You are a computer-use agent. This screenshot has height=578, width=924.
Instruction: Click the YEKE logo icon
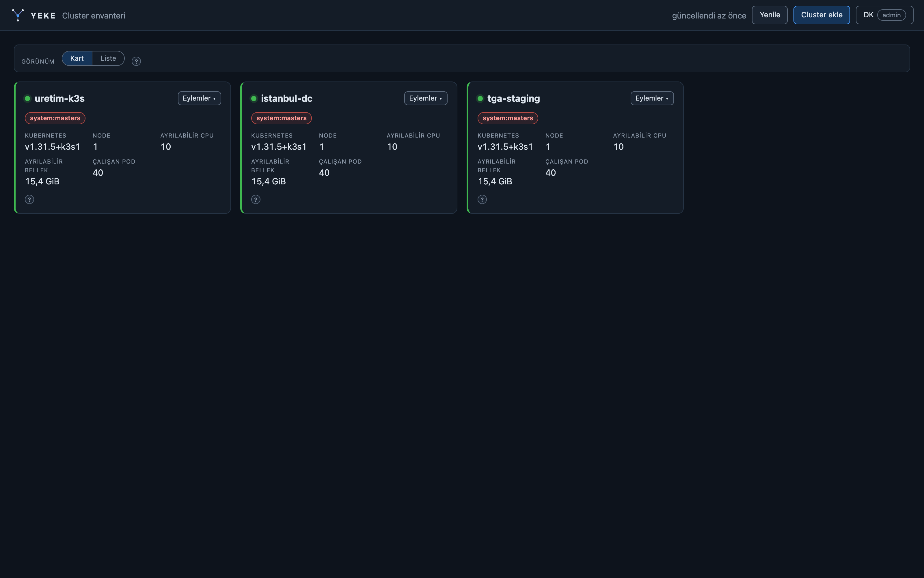(18, 15)
